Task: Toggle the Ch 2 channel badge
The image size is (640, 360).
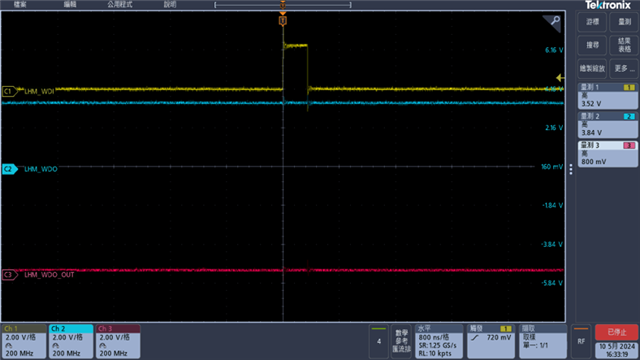Action: click(x=71, y=341)
